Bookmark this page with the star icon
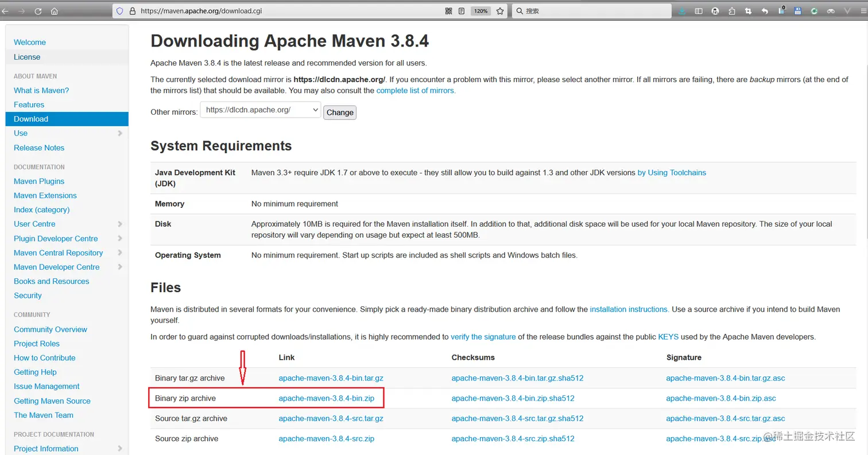Screen dimensions: 868x455 [x=500, y=11]
